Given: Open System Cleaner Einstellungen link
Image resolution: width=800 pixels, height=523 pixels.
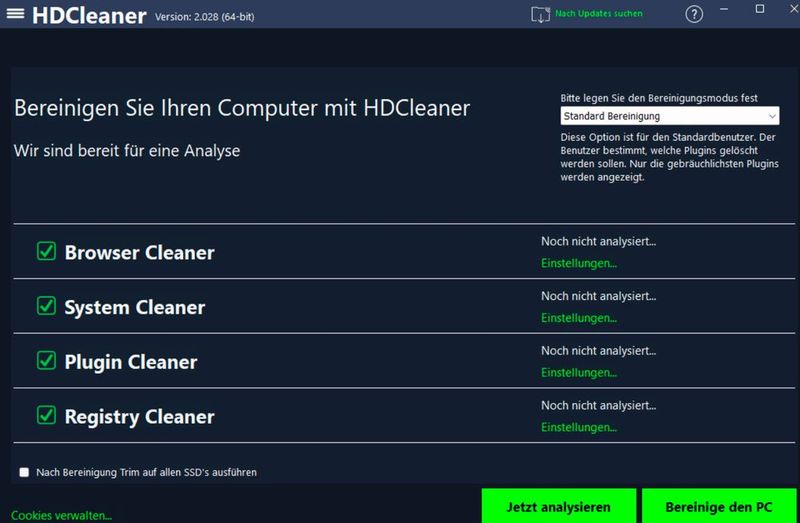Looking at the screenshot, I should (579, 318).
